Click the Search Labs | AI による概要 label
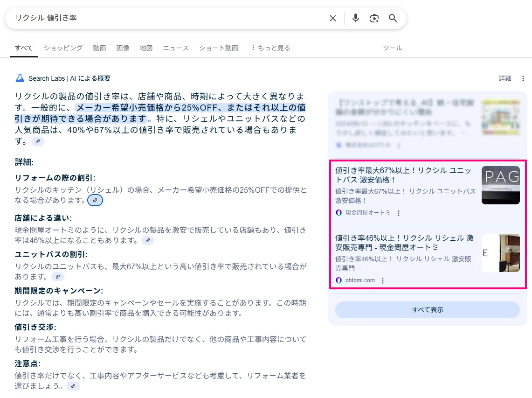This screenshot has height=398, width=532. tap(69, 78)
